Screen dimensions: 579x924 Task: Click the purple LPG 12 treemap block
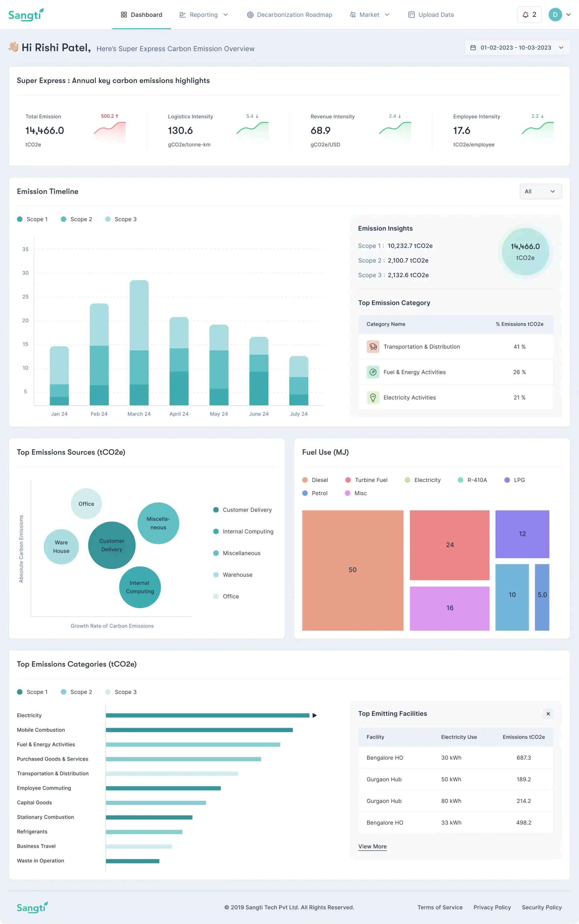coord(522,534)
